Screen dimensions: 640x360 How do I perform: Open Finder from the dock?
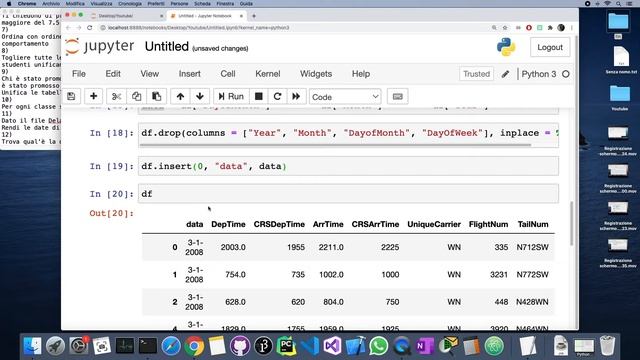click(x=32, y=346)
